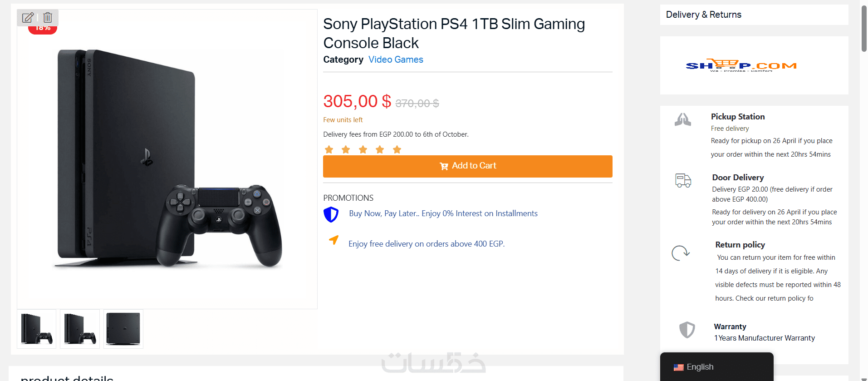
Task: Select the second product thumbnail
Action: 80,329
